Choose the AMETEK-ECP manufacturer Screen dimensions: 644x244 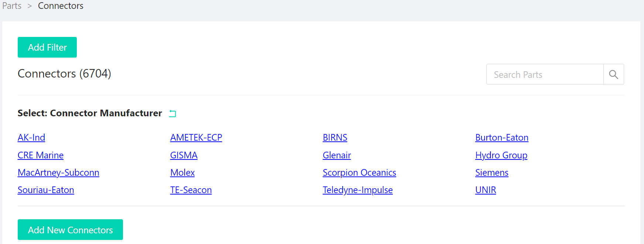[196, 138]
